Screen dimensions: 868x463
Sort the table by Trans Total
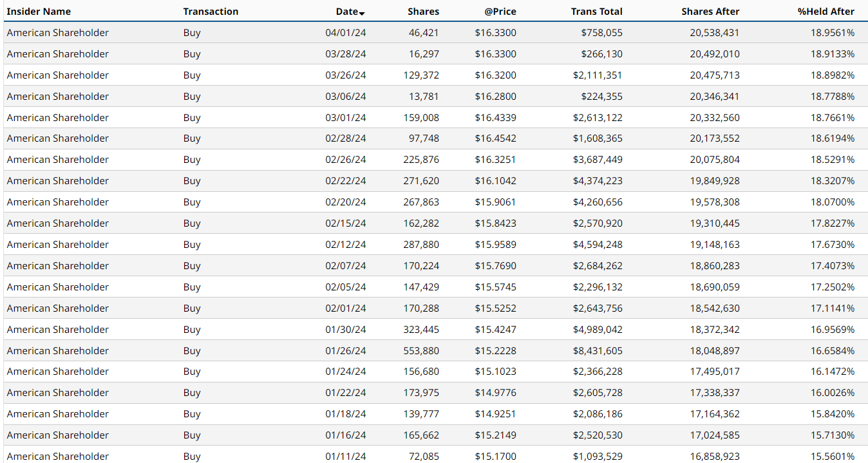point(596,11)
